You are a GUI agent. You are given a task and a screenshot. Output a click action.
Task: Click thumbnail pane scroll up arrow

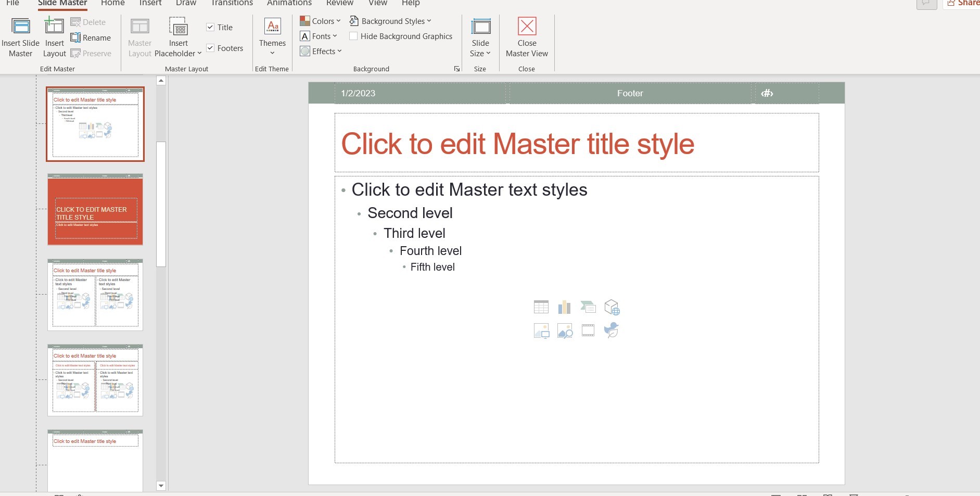tap(161, 80)
